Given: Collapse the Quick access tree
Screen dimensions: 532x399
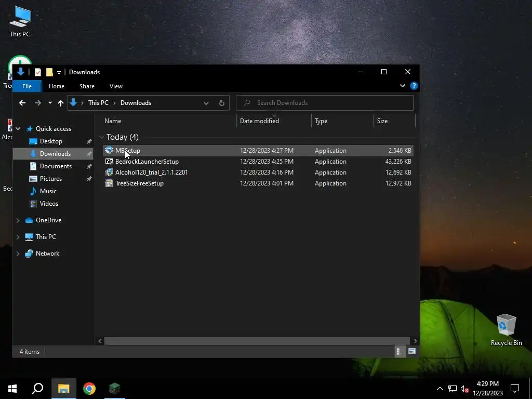Looking at the screenshot, I should coord(18,129).
